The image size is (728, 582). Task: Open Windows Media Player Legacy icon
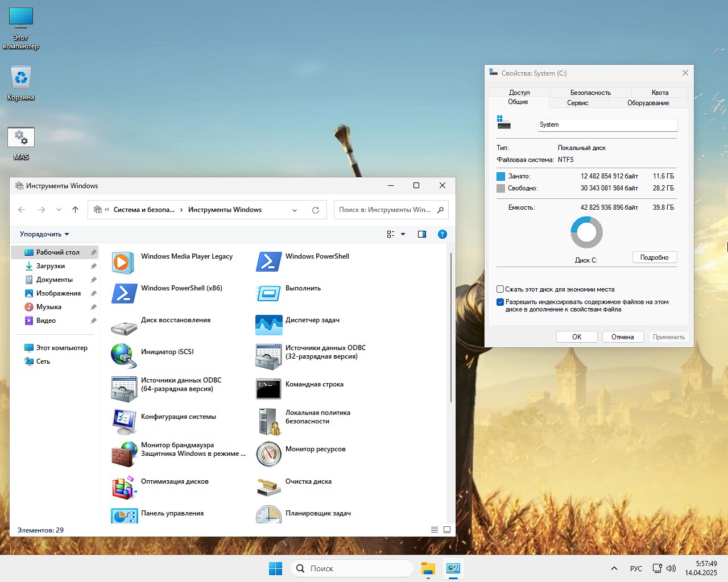(x=123, y=262)
